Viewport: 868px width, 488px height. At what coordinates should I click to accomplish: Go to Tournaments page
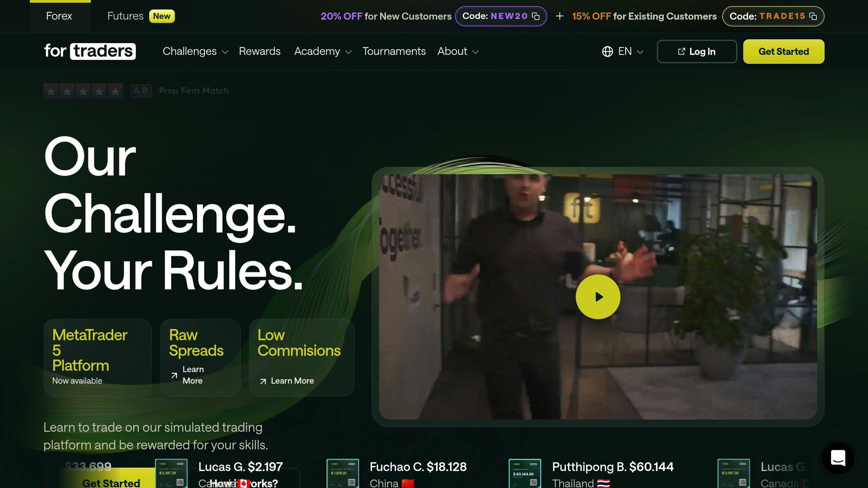394,51
